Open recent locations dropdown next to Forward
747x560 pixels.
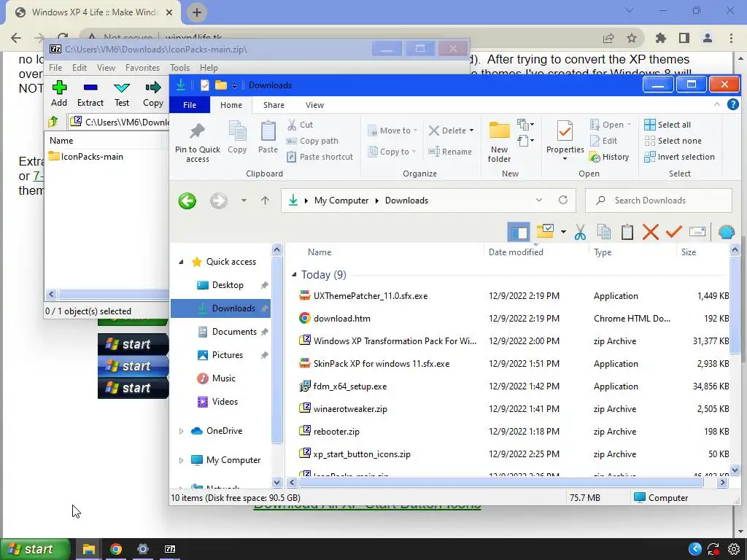[244, 201]
